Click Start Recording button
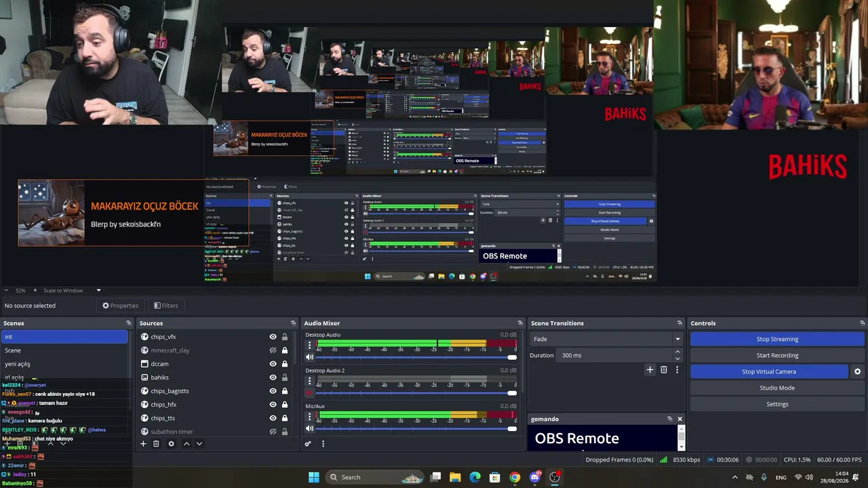 point(777,355)
